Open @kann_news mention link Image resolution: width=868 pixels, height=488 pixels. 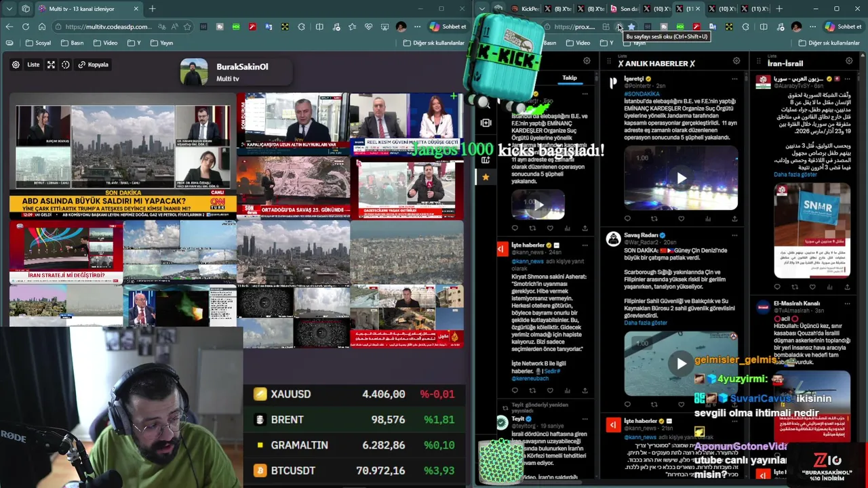[x=528, y=260]
